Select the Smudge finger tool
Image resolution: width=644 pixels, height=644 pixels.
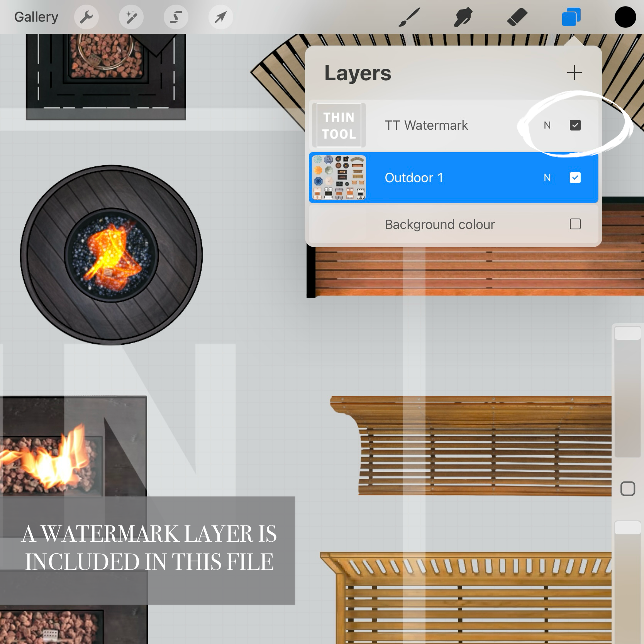click(463, 17)
